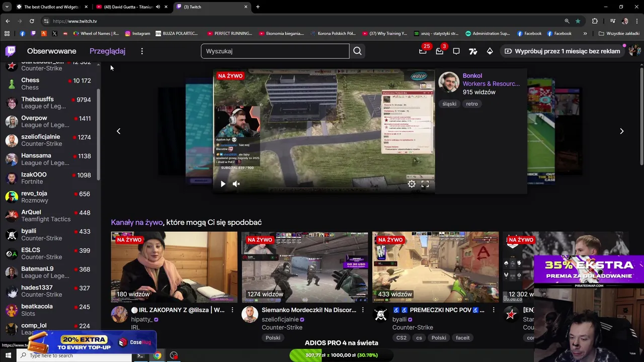Mute audio on the David Guetta tab

157,7
